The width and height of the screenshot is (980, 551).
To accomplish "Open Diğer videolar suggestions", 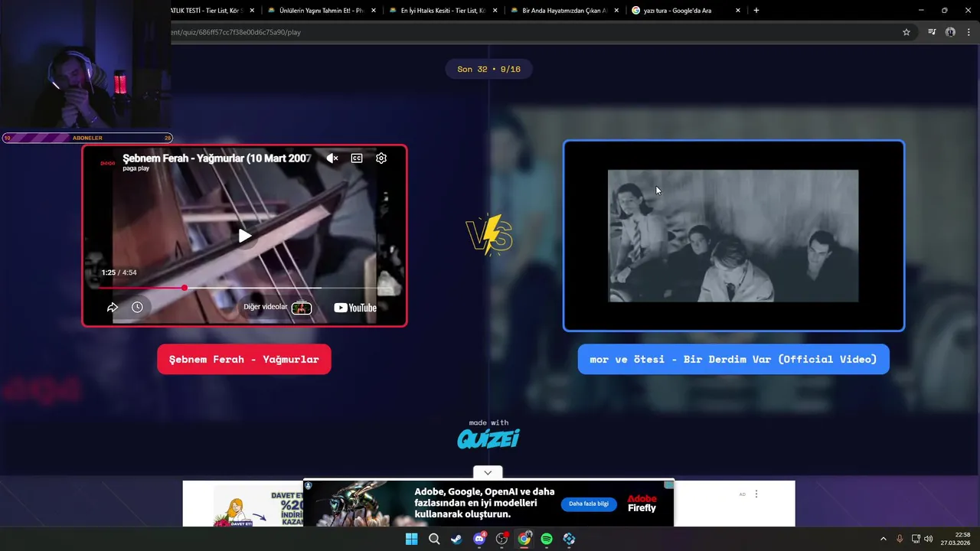I will [277, 307].
